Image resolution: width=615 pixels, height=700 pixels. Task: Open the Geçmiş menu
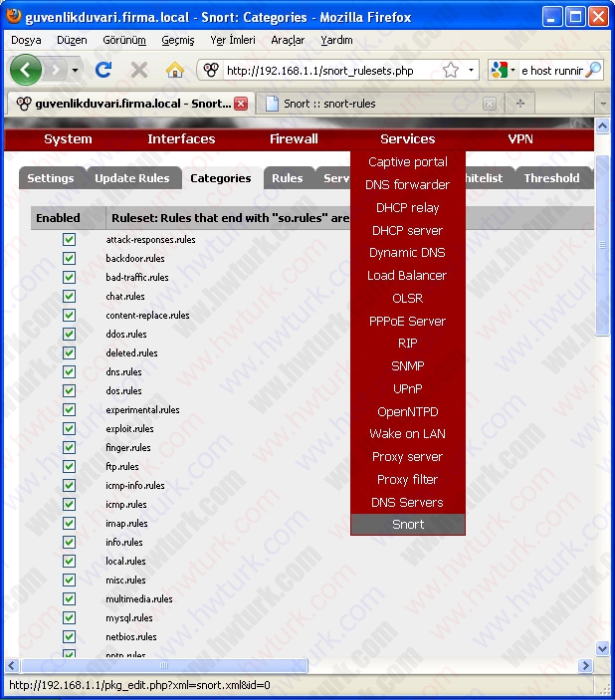tap(177, 40)
